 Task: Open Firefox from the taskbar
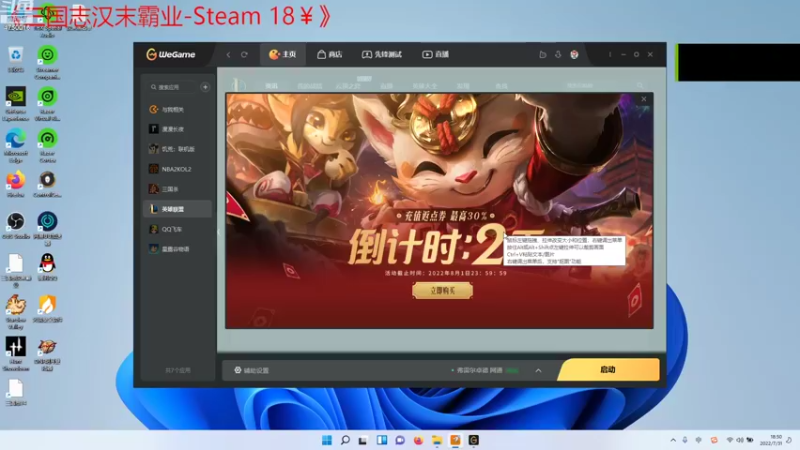pyautogui.click(x=418, y=440)
